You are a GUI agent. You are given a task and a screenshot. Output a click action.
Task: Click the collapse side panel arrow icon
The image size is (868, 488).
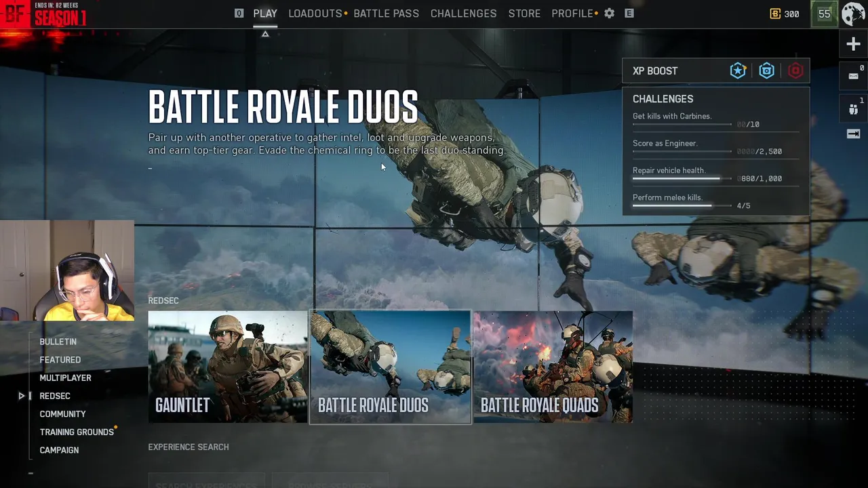853,134
